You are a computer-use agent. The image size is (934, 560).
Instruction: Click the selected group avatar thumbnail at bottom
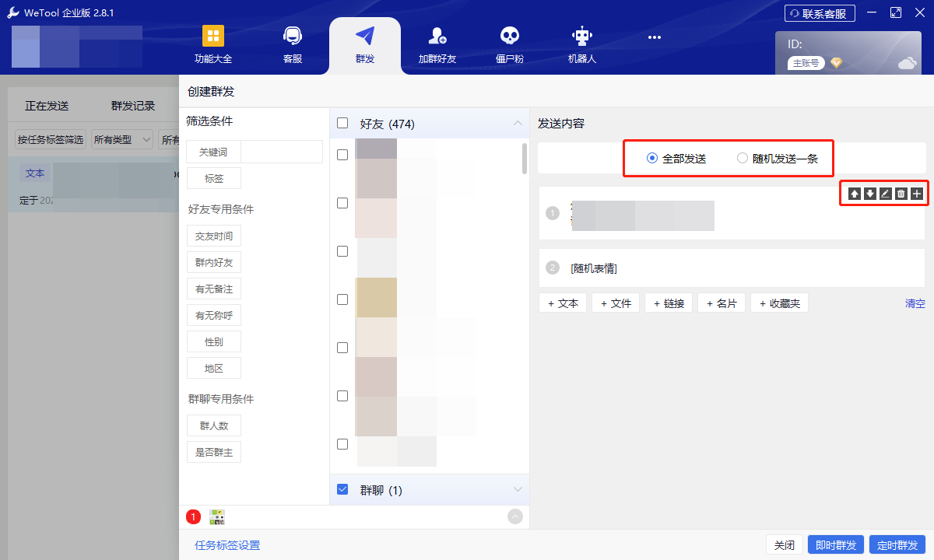tap(217, 516)
